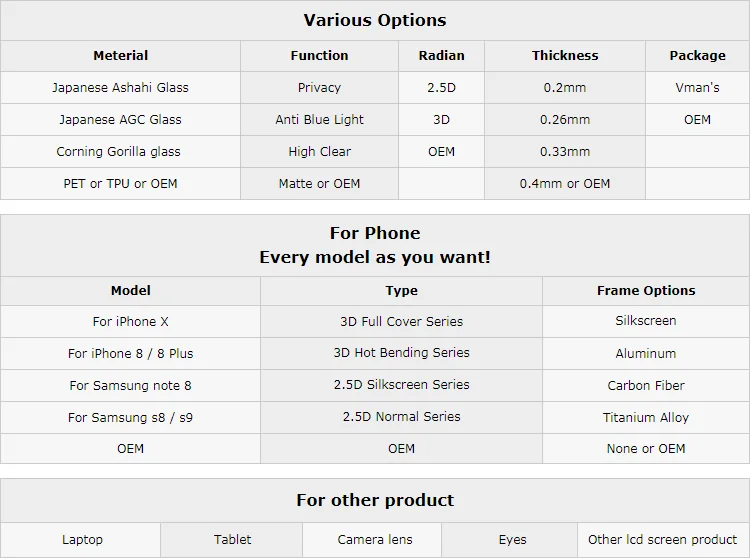Select Other lcd screen product cell
Viewport: 750px width, 558px height.
tap(662, 540)
